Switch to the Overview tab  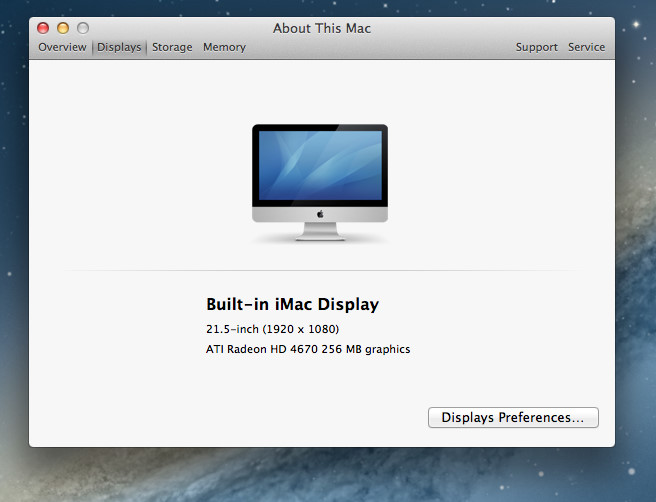(62, 47)
